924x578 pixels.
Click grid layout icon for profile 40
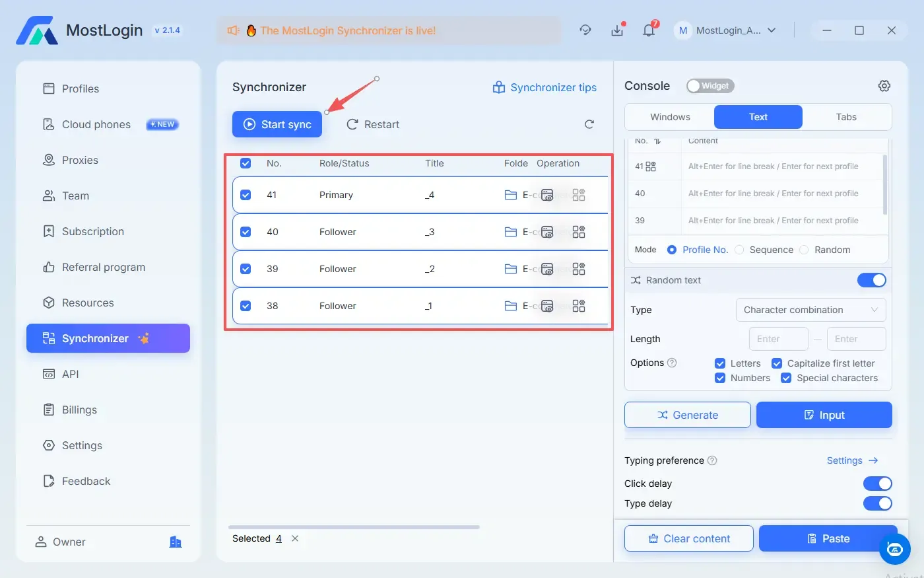(579, 232)
